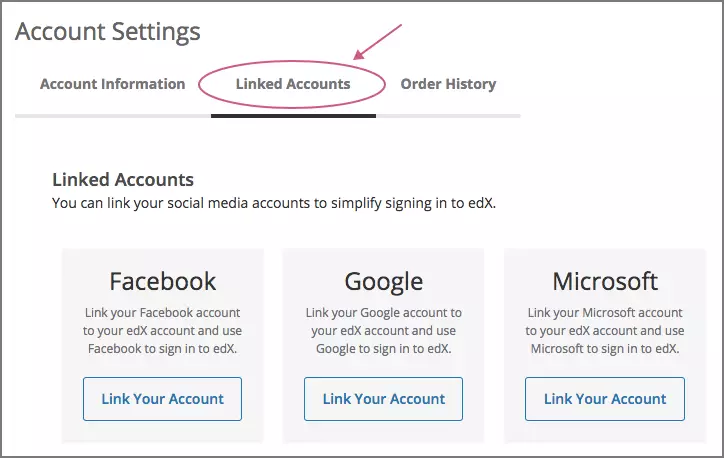Screen dimensions: 724x458
Task: Click the Microsoft account description paragraph
Action: [x=604, y=331]
